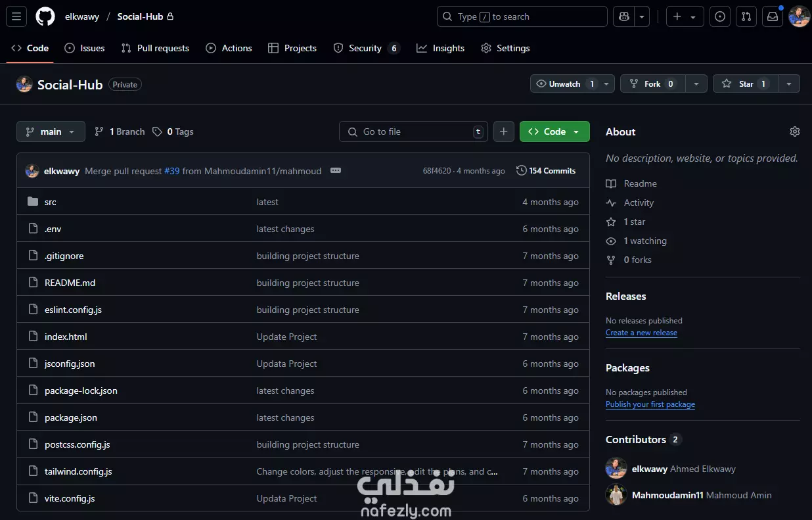Focus the Type / to search box
Viewport: 812px width, 520px height.
522,16
